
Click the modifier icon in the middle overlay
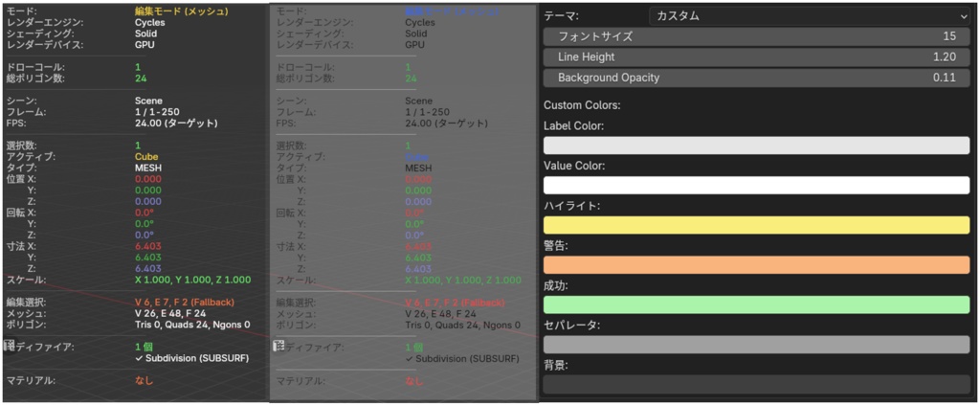(279, 346)
